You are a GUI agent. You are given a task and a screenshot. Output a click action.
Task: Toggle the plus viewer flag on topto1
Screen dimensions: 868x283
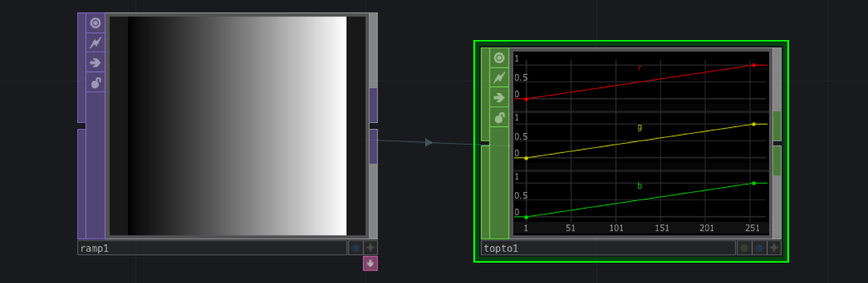click(774, 248)
